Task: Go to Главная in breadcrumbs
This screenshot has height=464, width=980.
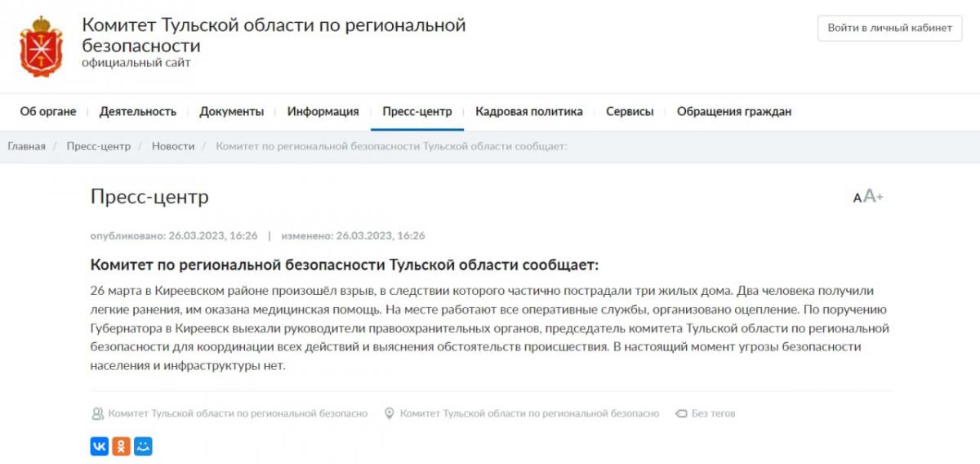Action: [27, 146]
